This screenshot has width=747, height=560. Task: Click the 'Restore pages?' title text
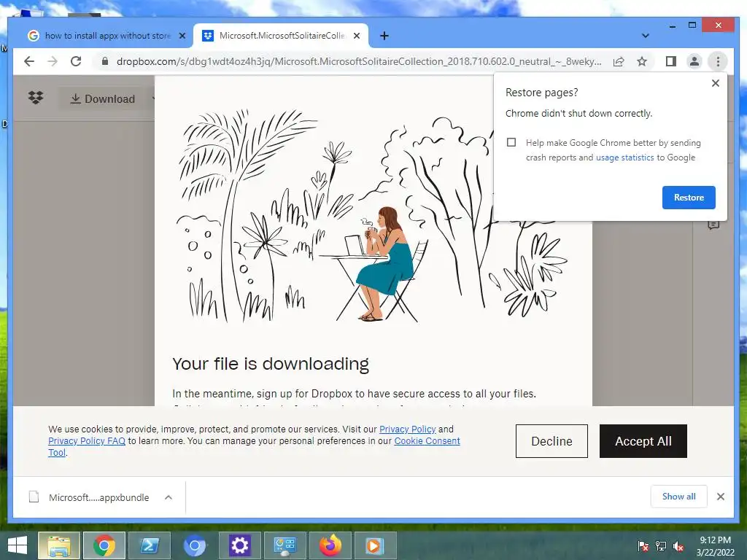[542, 93]
